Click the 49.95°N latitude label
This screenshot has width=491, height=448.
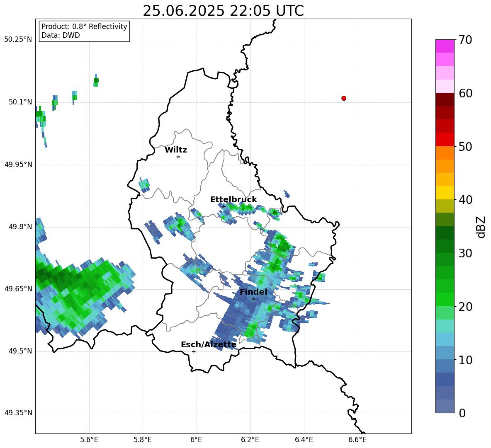tap(18, 165)
